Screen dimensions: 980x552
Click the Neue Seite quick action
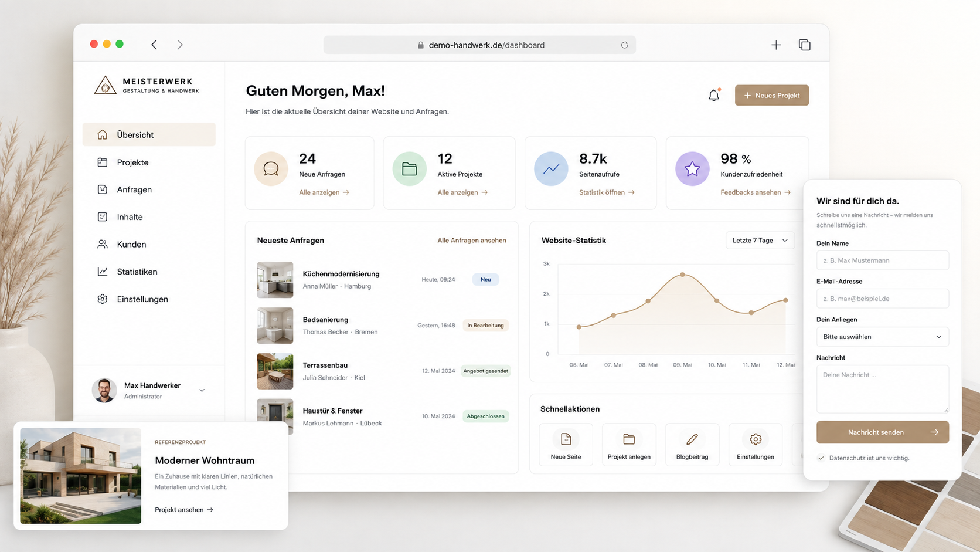(x=566, y=445)
